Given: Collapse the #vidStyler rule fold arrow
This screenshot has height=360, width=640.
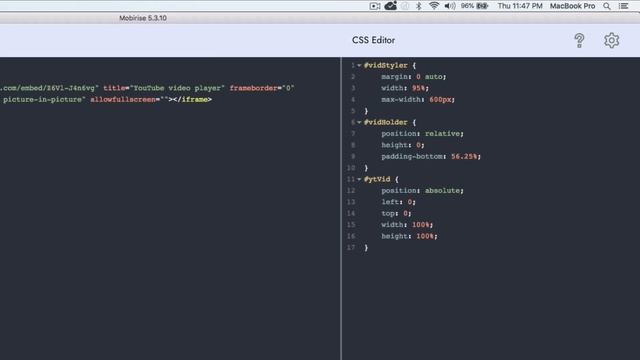Looking at the screenshot, I should click(359, 65).
